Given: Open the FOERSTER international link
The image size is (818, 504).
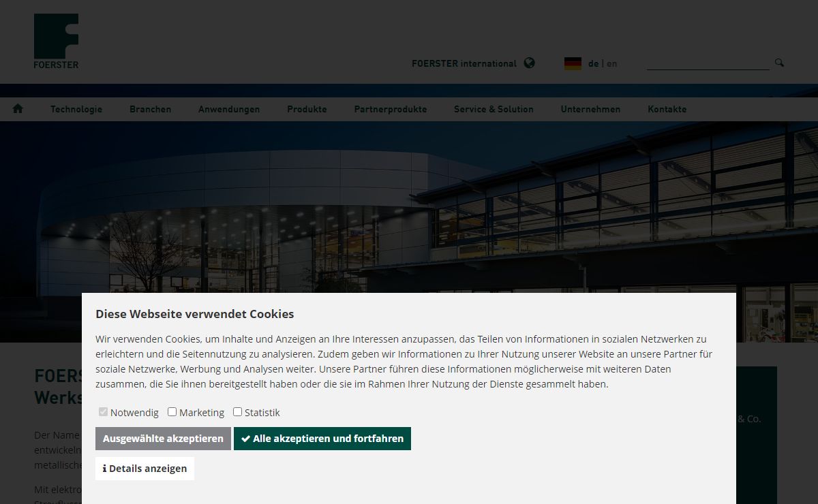Looking at the screenshot, I should (464, 63).
